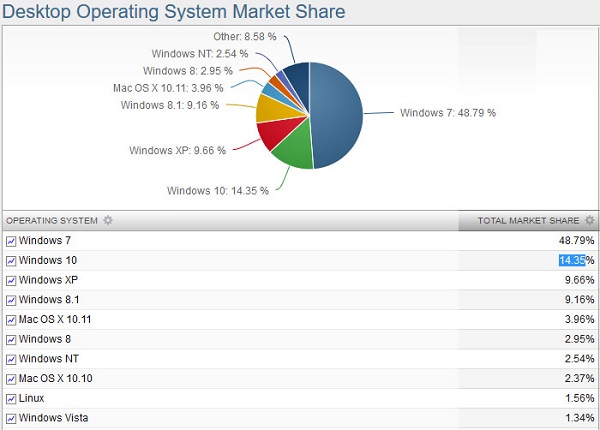Uncheck the Windows 7 row checkbox

pos(11,241)
